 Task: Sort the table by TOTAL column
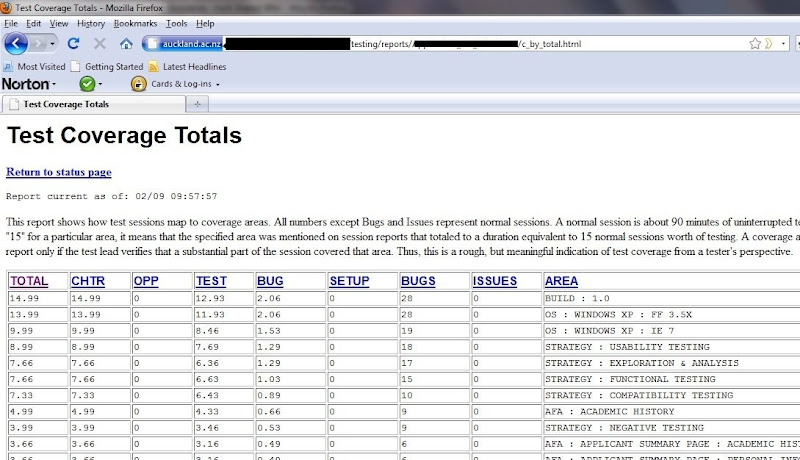(x=29, y=281)
